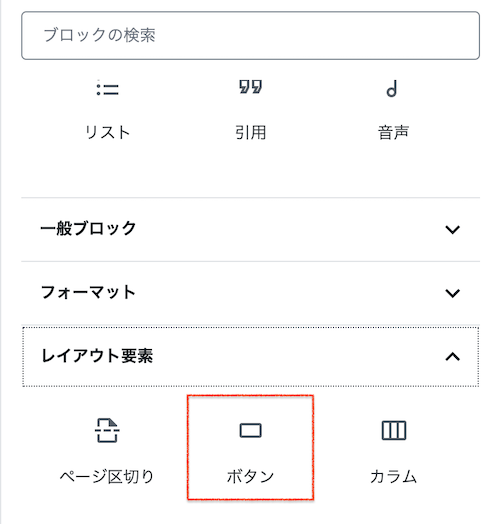Insert an 音声 block via the music note icon
This screenshot has width=500, height=524.
(392, 89)
